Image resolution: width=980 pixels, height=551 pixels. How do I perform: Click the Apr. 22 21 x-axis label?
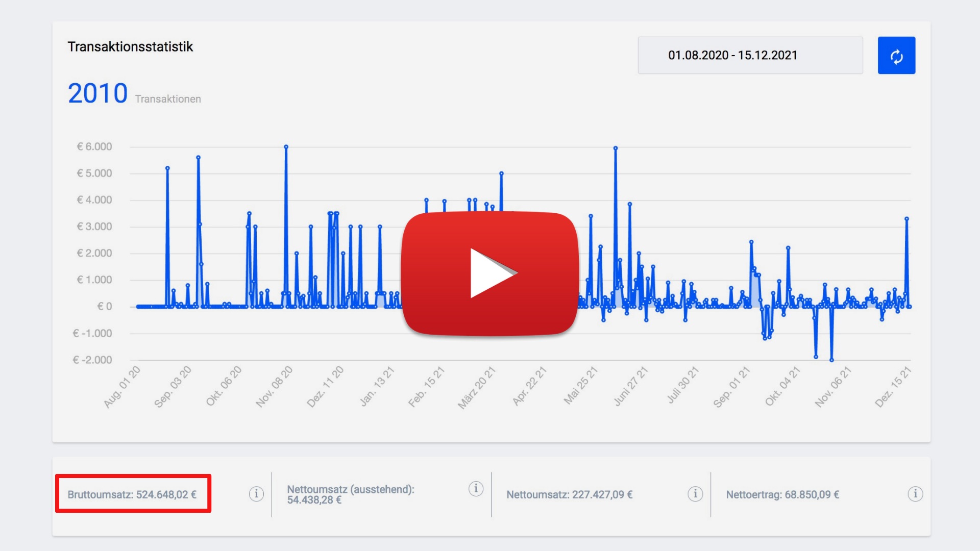529,387
